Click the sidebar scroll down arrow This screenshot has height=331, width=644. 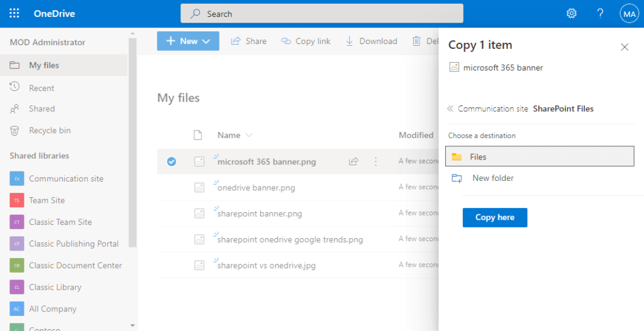coord(132,326)
